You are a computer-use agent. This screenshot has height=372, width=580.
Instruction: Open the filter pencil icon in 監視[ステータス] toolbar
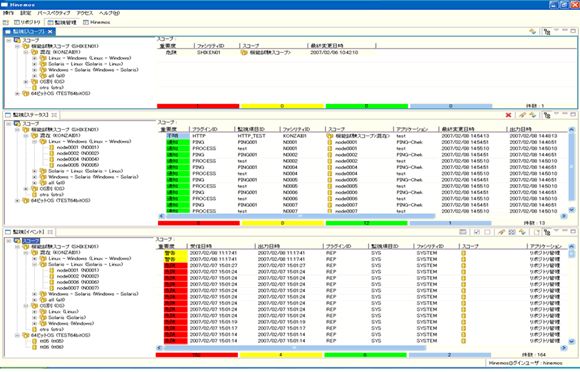click(x=522, y=115)
